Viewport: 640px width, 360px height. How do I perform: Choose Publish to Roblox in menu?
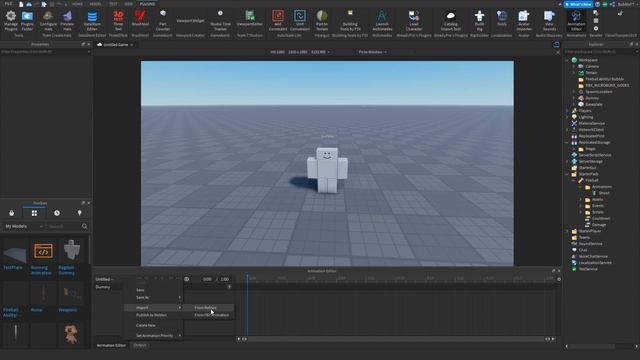point(153,315)
